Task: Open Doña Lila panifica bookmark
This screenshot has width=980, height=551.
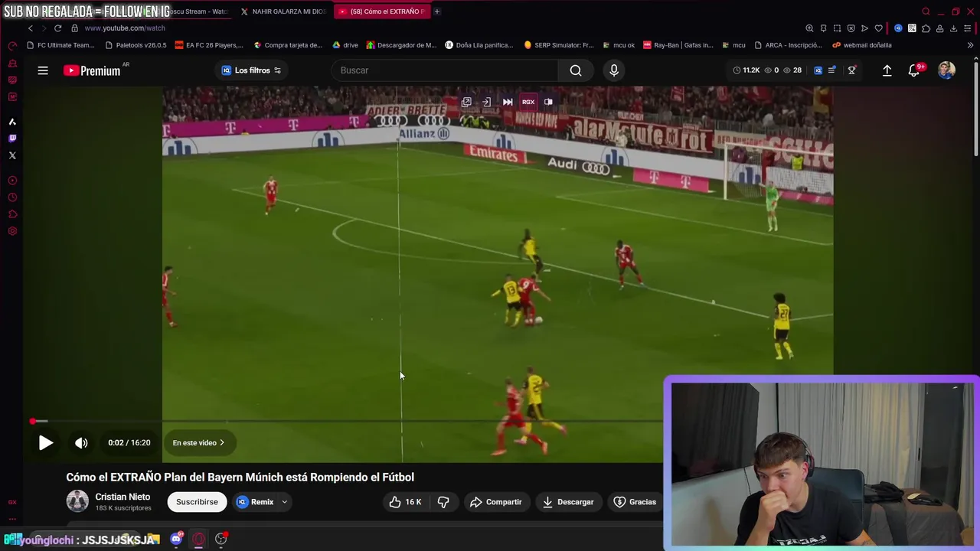Action: click(479, 45)
